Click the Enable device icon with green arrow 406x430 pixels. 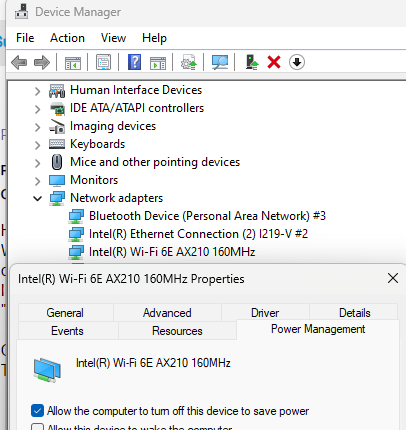[x=252, y=62]
